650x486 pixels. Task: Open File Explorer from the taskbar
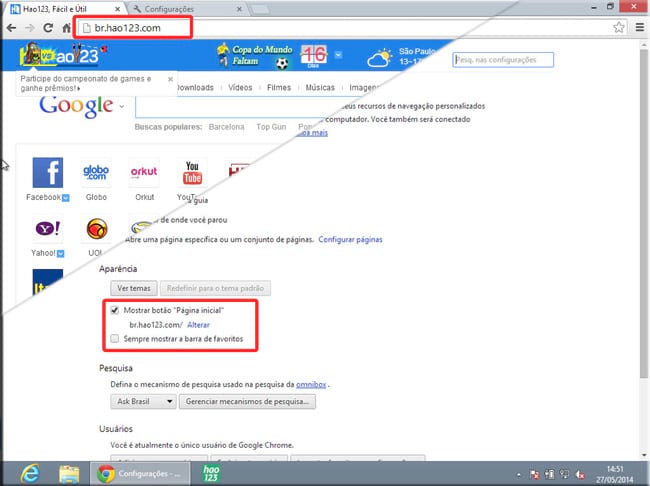pyautogui.click(x=69, y=474)
